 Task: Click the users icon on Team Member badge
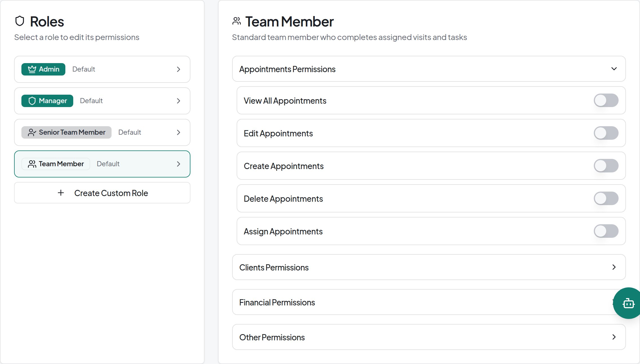32,164
